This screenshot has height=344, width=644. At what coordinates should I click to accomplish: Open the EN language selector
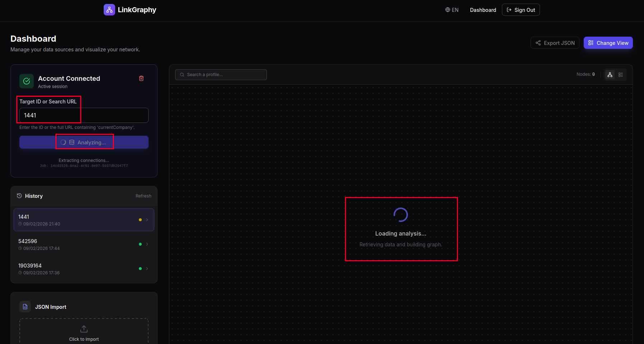(452, 10)
